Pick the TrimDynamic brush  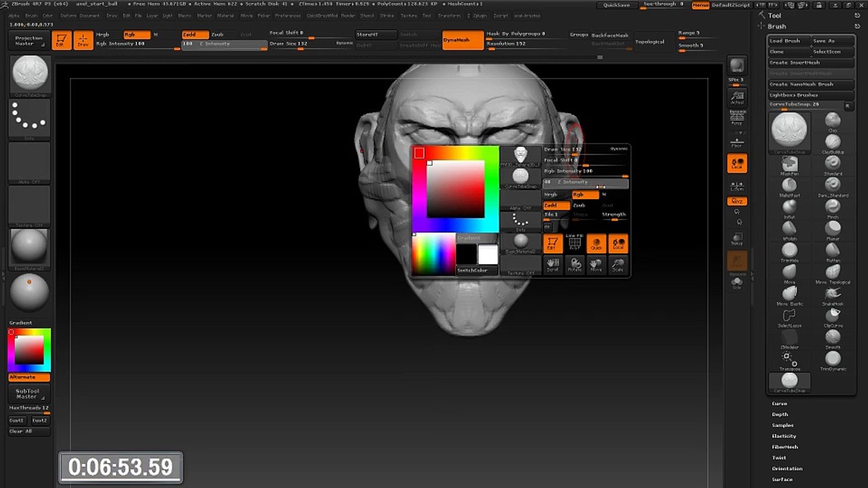(833, 360)
